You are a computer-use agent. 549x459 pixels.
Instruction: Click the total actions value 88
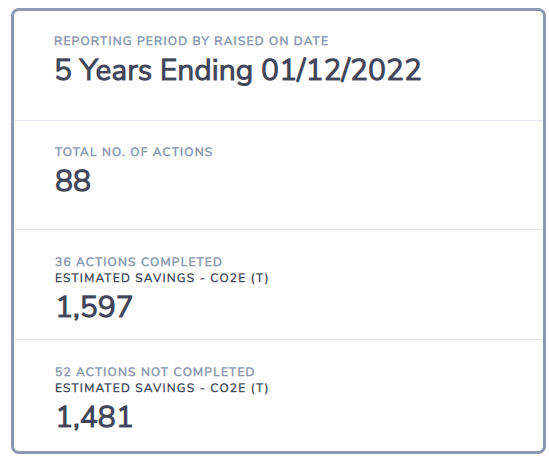pyautogui.click(x=73, y=181)
